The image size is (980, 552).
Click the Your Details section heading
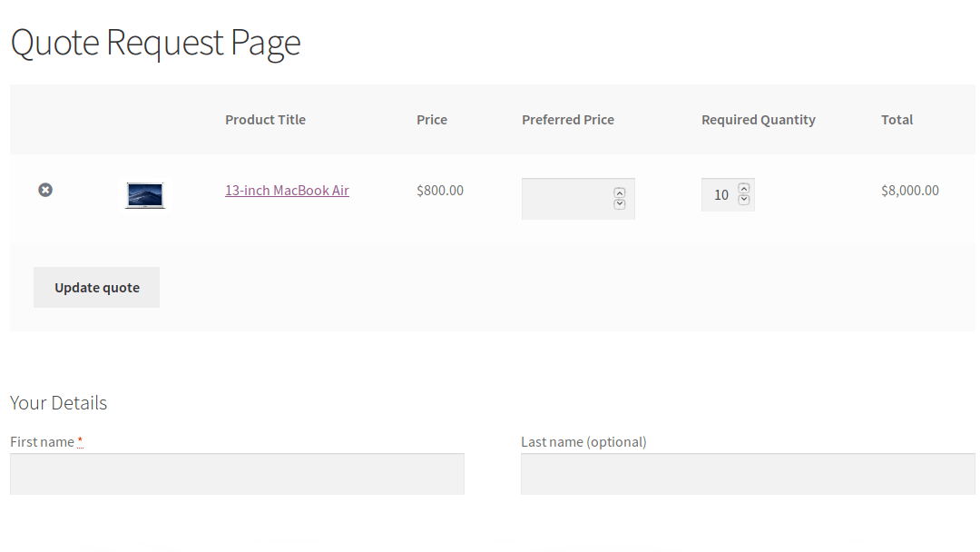coord(58,402)
